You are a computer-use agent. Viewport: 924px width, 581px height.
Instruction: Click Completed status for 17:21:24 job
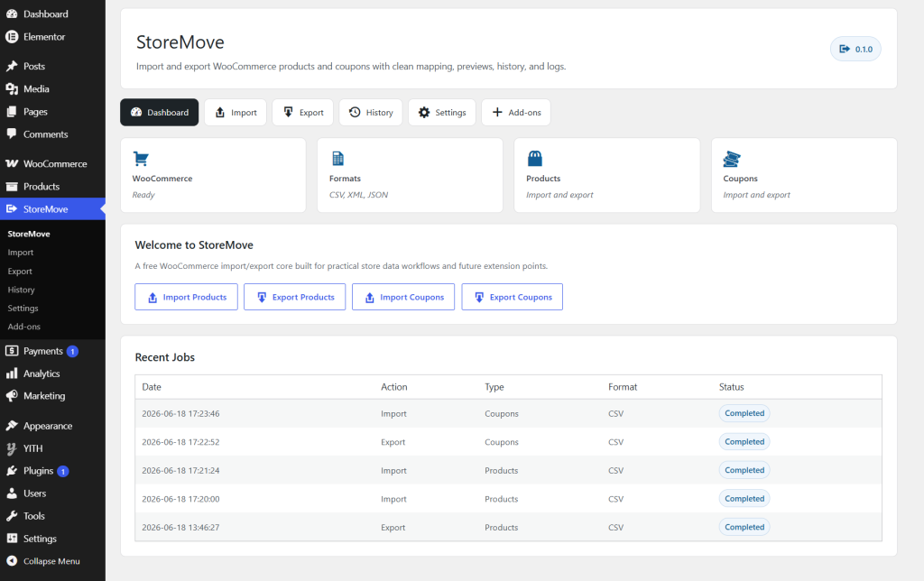coord(744,470)
